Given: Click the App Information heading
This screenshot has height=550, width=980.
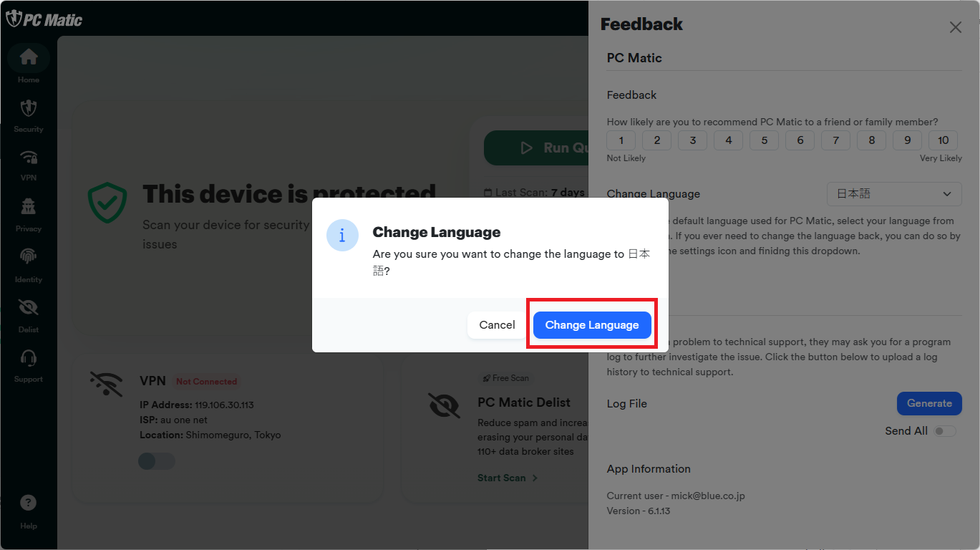Looking at the screenshot, I should [x=649, y=469].
